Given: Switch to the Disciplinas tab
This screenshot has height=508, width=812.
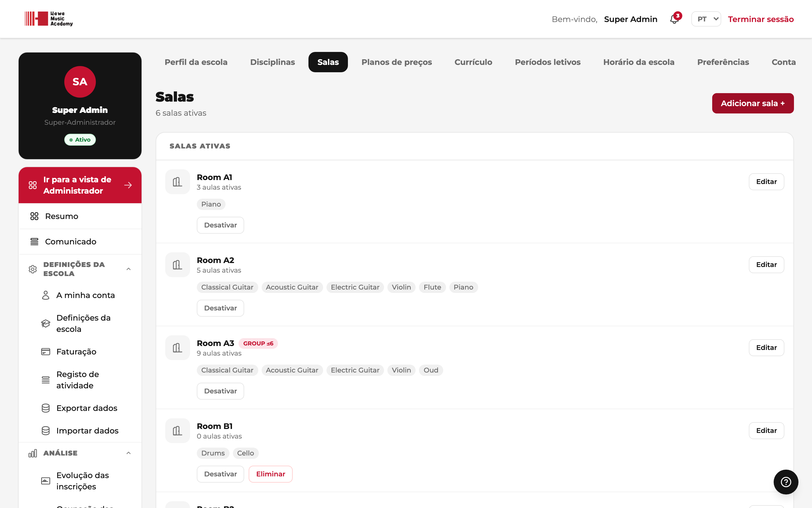Looking at the screenshot, I should pos(272,62).
